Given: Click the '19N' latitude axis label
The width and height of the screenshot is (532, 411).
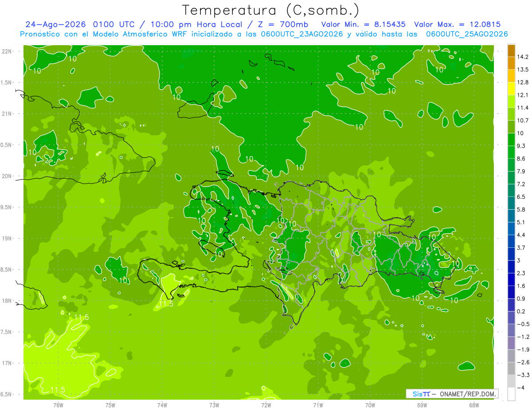Looking at the screenshot, I should tap(7, 239).
